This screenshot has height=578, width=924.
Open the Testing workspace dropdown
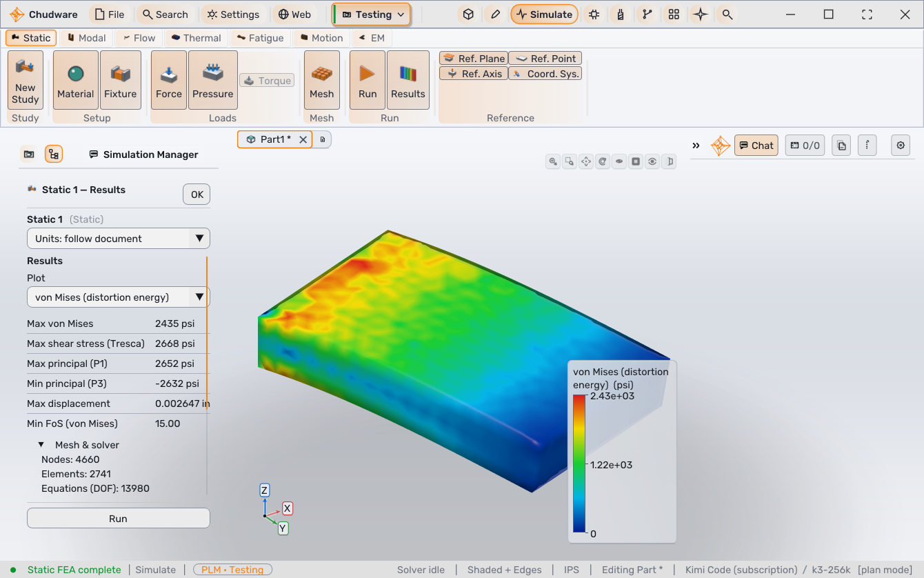372,14
